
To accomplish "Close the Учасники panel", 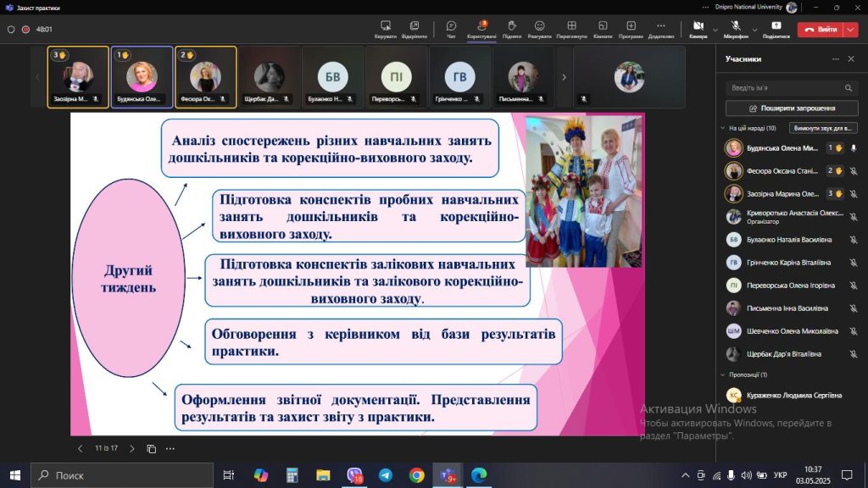I will pyautogui.click(x=851, y=58).
